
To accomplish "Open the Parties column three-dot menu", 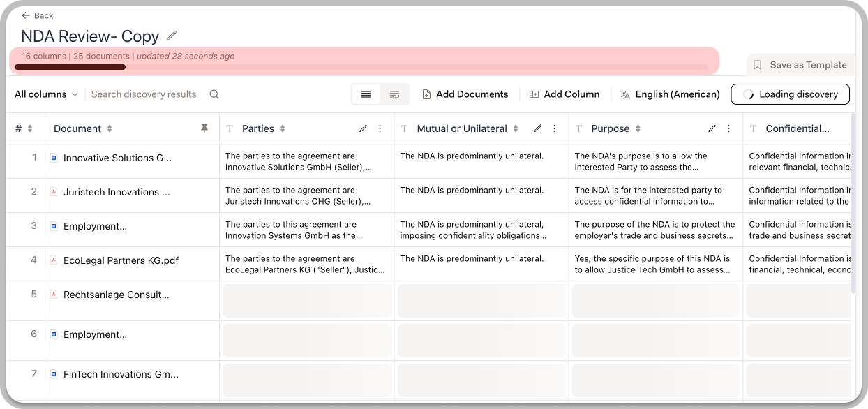I will [x=380, y=128].
